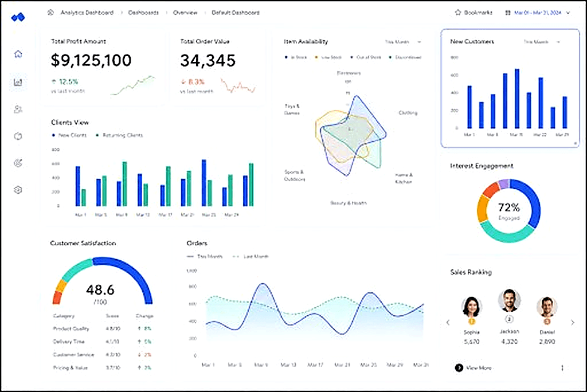The height and width of the screenshot is (392, 587).
Task: Toggle This Month legend in Orders chart
Action: click(x=205, y=257)
